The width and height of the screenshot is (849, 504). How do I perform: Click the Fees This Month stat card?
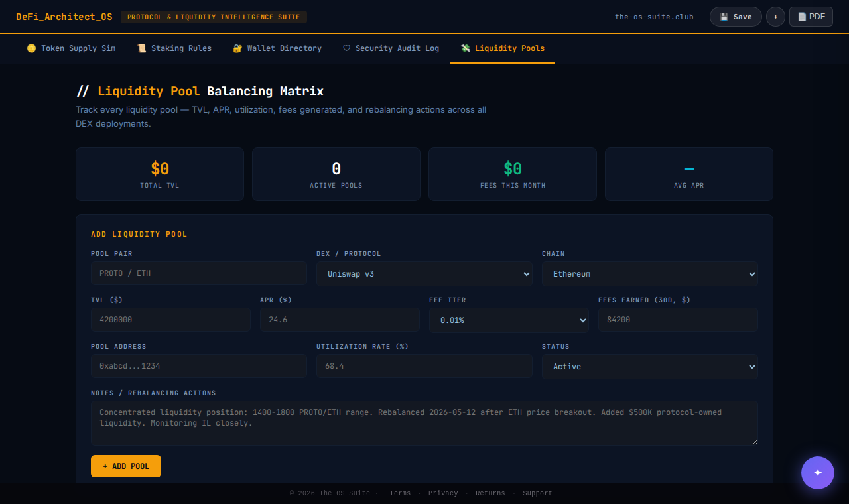pos(513,174)
